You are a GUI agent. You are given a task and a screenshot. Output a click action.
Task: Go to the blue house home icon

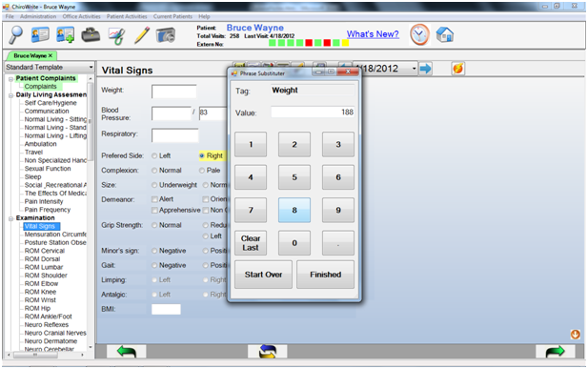445,34
